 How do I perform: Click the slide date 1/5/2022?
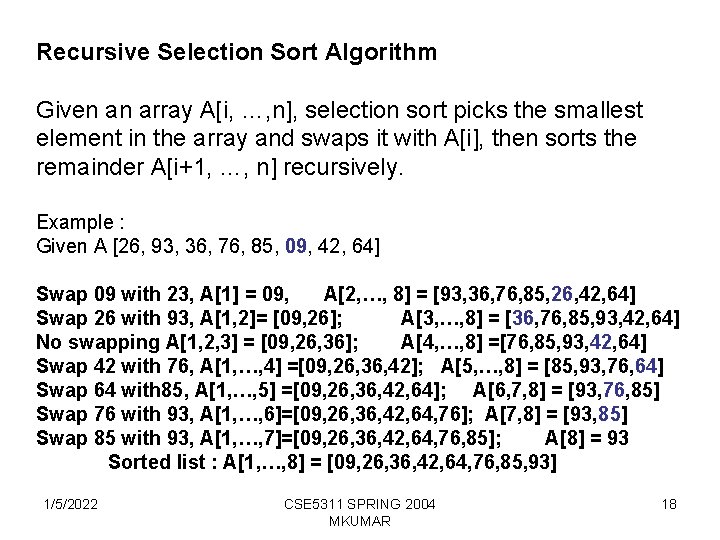[x=71, y=504]
